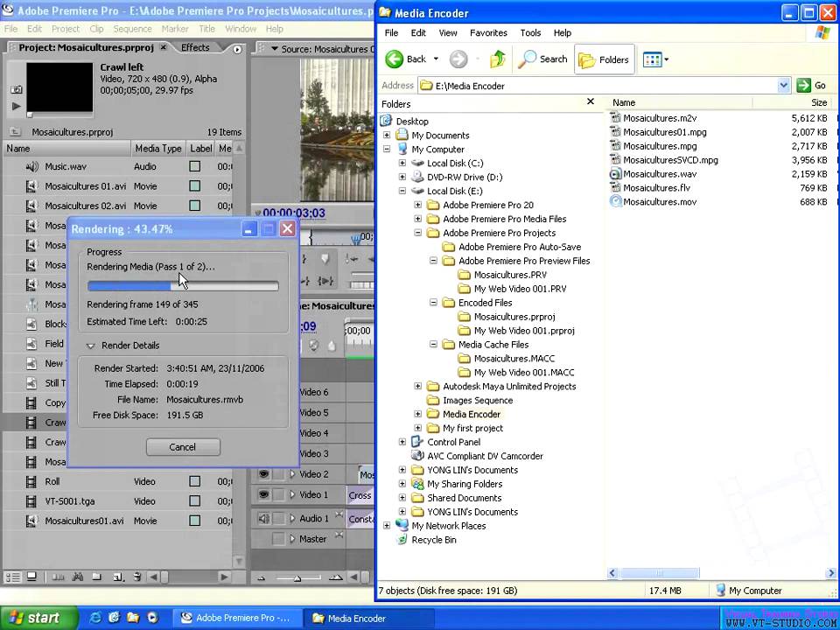Open the Address bar dropdown arrow

pos(784,85)
